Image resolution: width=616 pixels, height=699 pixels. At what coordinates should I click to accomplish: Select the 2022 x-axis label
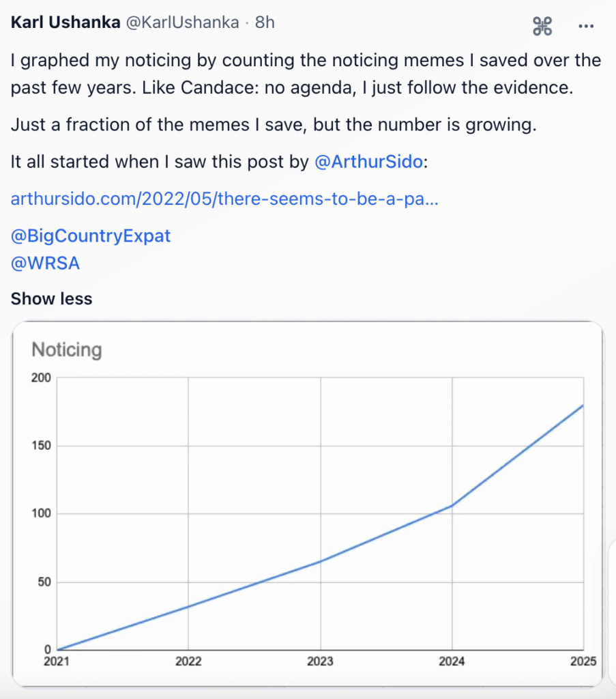pyautogui.click(x=188, y=661)
